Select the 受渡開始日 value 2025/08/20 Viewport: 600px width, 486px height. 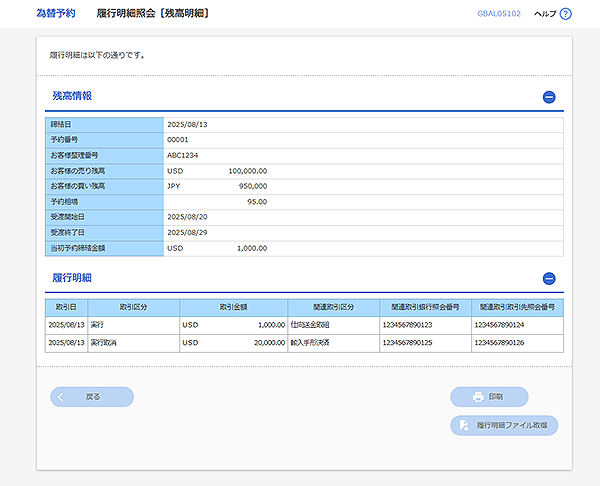click(187, 217)
